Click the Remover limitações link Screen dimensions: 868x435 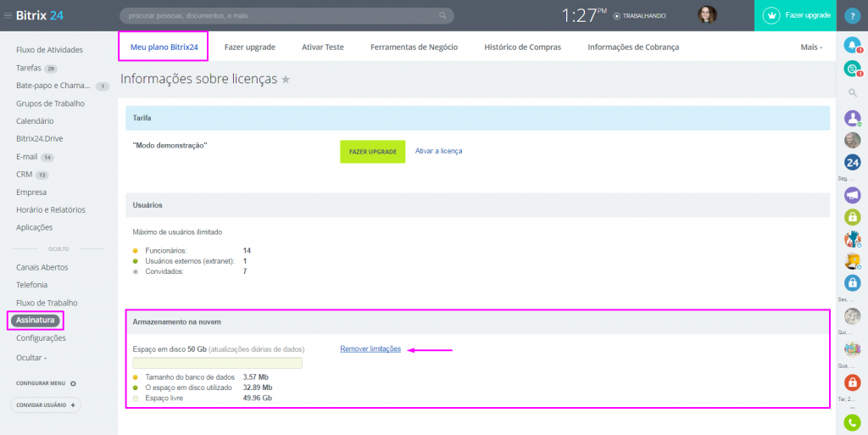tap(370, 349)
